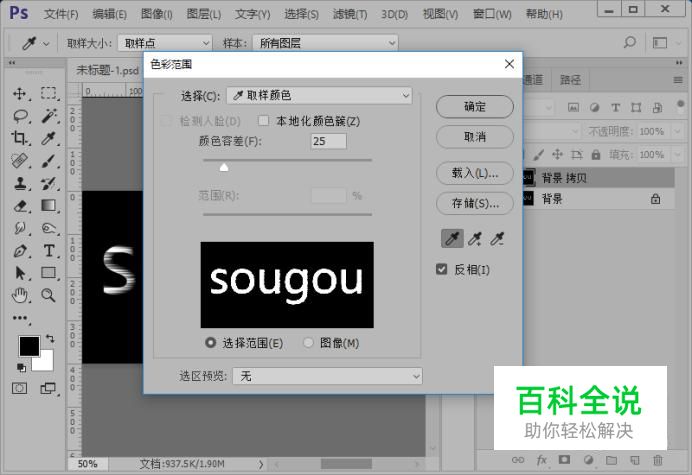
Task: Select the Crop tool
Action: pyautogui.click(x=19, y=138)
